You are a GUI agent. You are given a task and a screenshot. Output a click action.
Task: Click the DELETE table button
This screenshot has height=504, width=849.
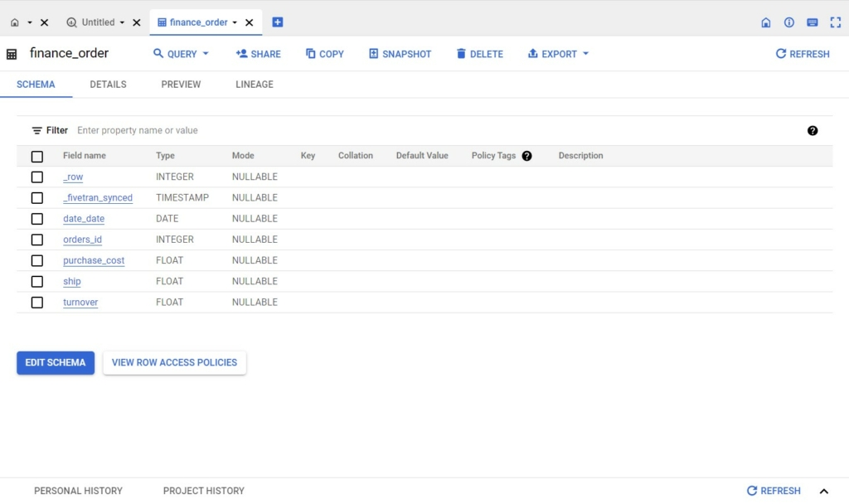[480, 54]
